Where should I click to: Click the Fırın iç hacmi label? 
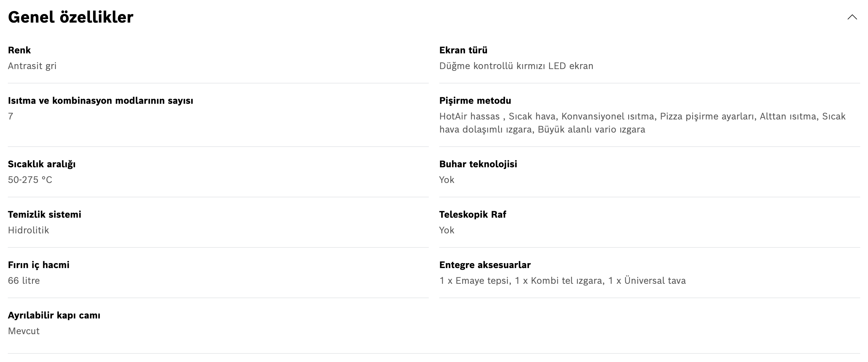(39, 265)
